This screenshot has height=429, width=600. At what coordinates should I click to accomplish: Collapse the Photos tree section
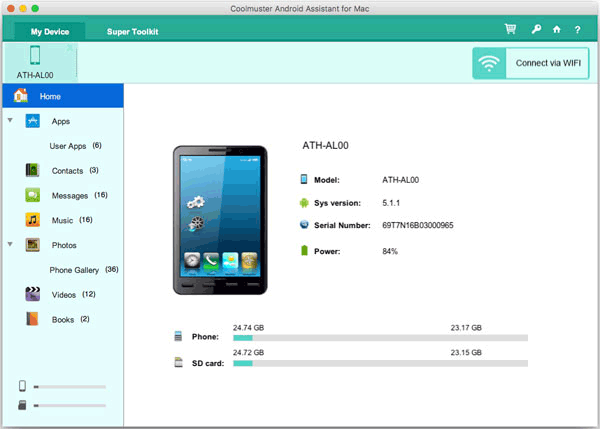[10, 244]
